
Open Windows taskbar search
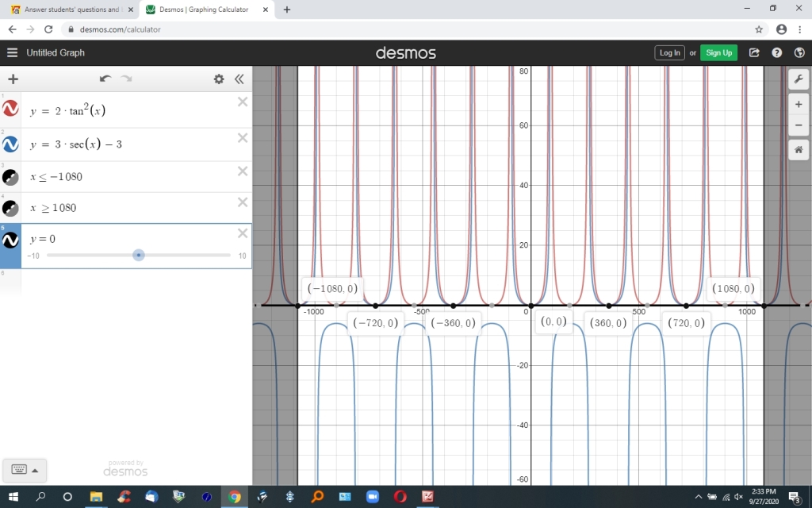click(x=40, y=497)
